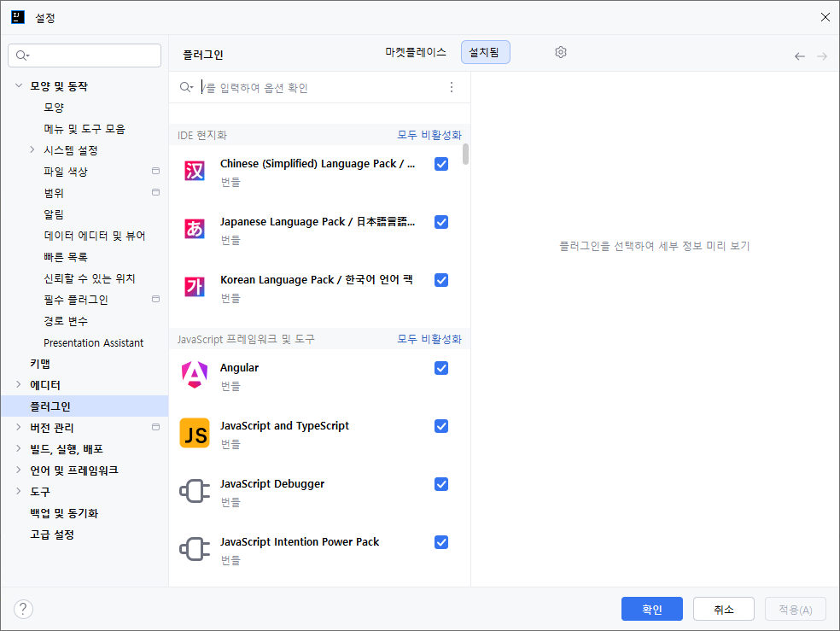Click the Japanese Language Pack plugin icon
The width and height of the screenshot is (840, 631).
[195, 229]
